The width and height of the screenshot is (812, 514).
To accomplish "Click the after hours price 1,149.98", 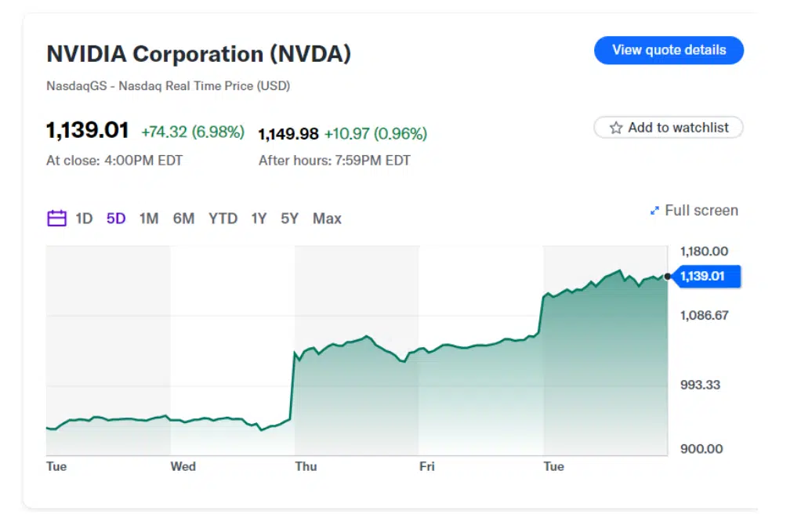I will click(288, 134).
